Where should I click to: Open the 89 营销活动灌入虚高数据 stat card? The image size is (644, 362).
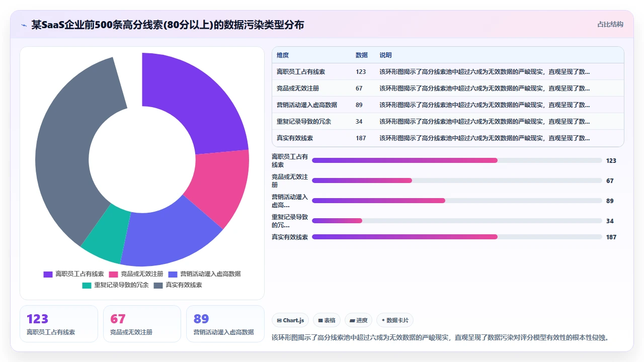tap(225, 324)
